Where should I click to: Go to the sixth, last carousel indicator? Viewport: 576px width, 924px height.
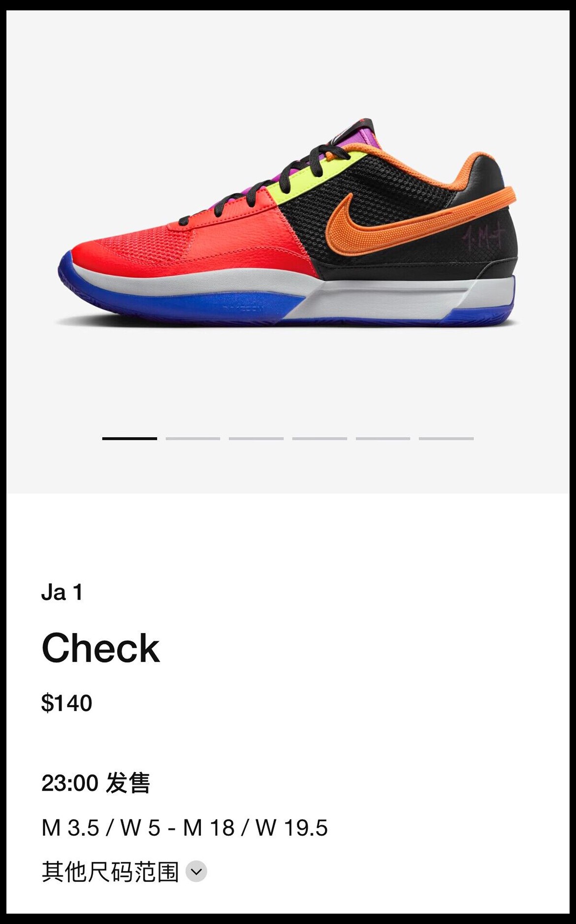click(x=446, y=438)
